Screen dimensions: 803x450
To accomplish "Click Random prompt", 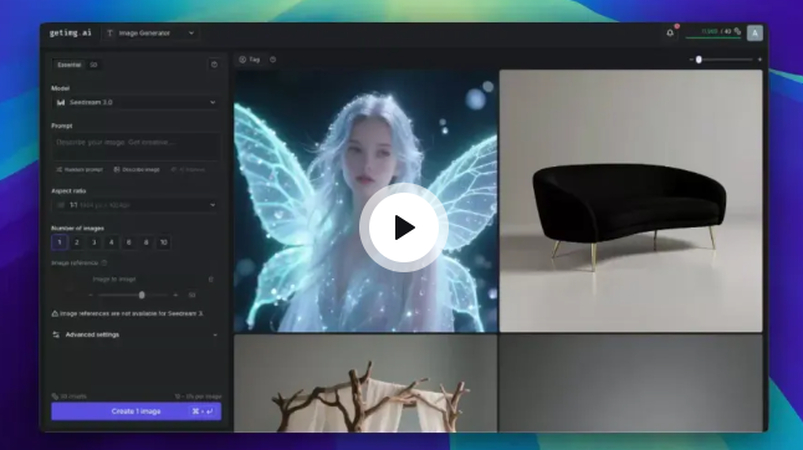I will pos(79,169).
